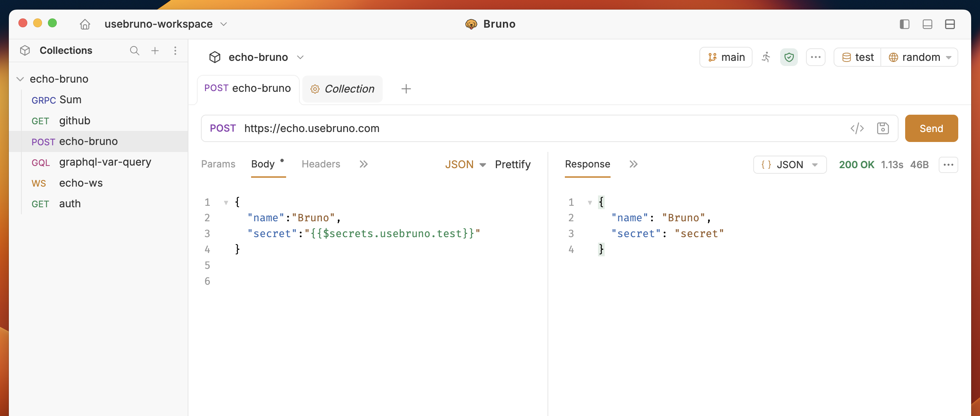
Task: Toggle the green shield safe mode icon
Action: [x=789, y=57]
